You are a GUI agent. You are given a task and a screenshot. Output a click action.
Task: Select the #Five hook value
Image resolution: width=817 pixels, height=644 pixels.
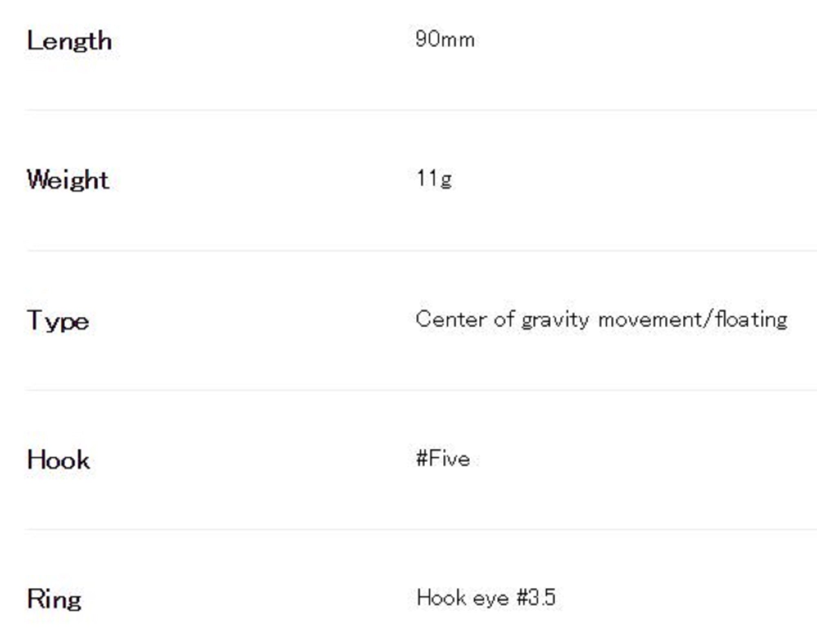click(443, 459)
